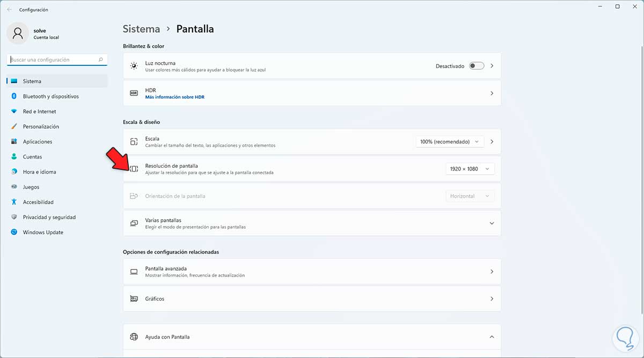Open the Escala percentage dropdown
This screenshot has height=358, width=644.
click(450, 142)
